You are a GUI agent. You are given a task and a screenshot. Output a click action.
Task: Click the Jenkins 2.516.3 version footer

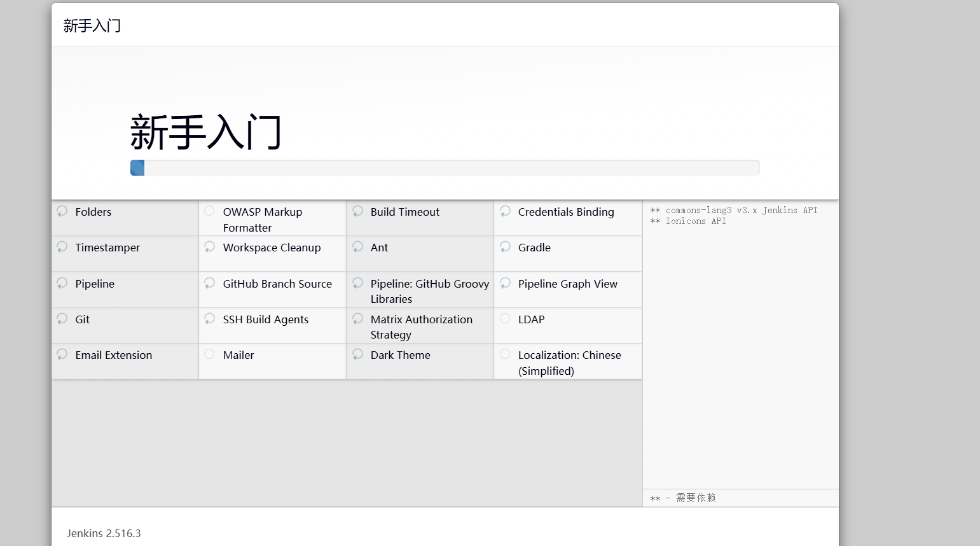click(104, 533)
